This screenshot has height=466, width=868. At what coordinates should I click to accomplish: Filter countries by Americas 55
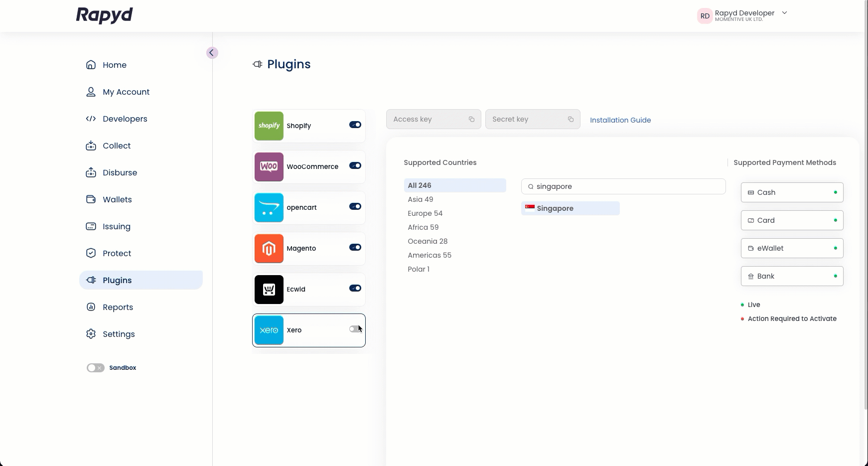pyautogui.click(x=430, y=255)
